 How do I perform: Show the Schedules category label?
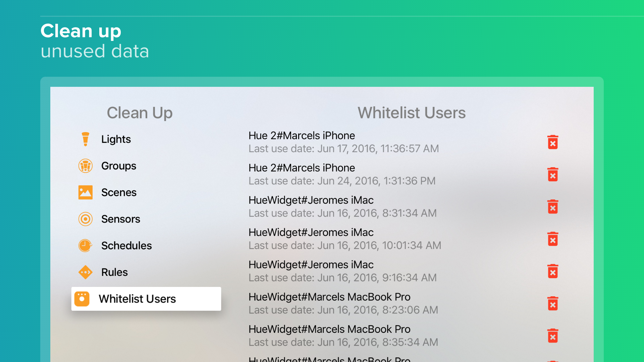click(x=126, y=246)
